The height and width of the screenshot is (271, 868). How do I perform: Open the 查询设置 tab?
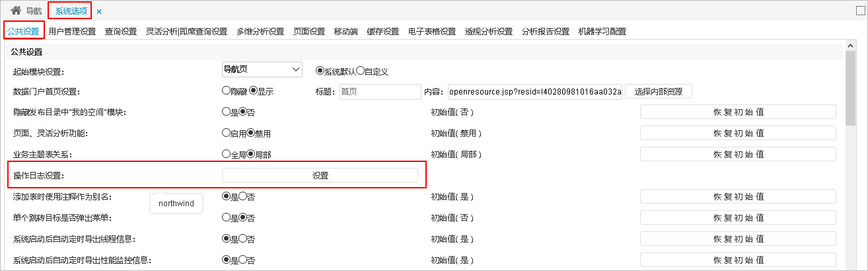[x=121, y=31]
